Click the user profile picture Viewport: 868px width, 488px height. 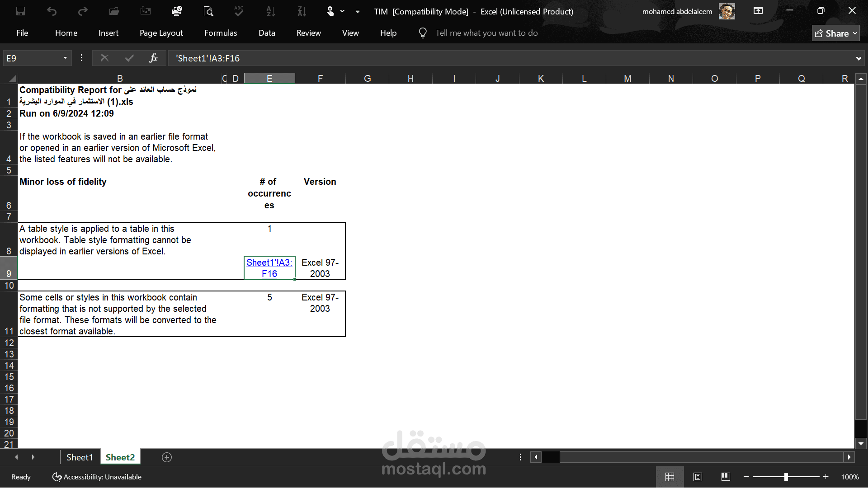pyautogui.click(x=727, y=11)
